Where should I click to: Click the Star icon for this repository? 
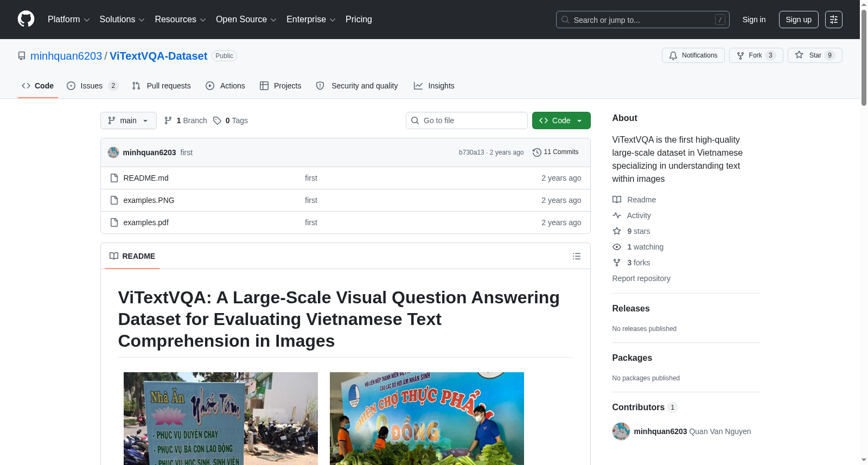[799, 55]
